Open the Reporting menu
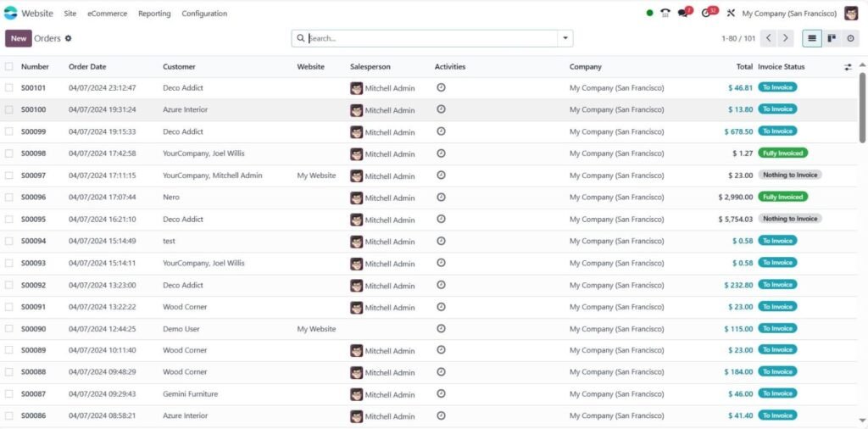Image resolution: width=868 pixels, height=429 pixels. click(x=154, y=14)
